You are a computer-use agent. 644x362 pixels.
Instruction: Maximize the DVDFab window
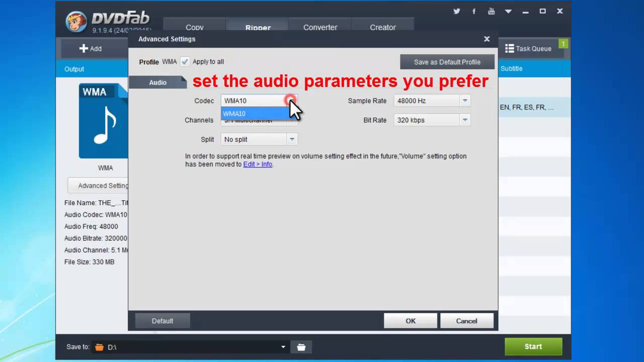point(542,11)
